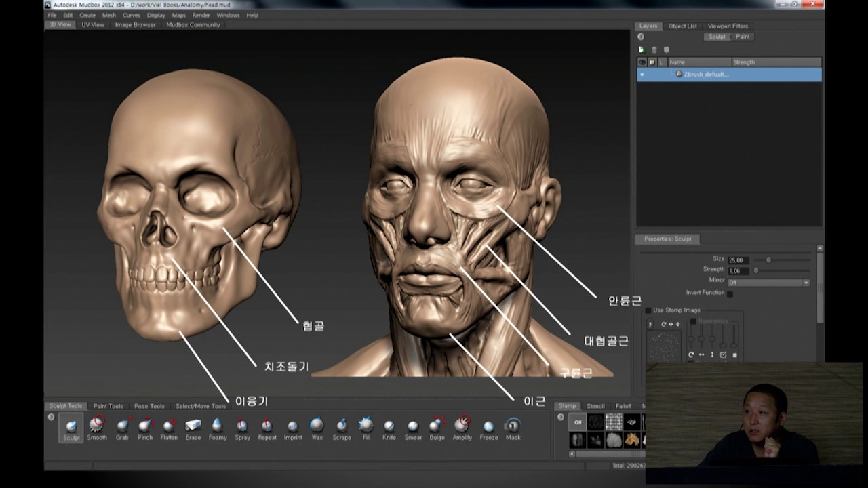This screenshot has width=868, height=488.
Task: Activate the Wax tool
Action: (317, 429)
